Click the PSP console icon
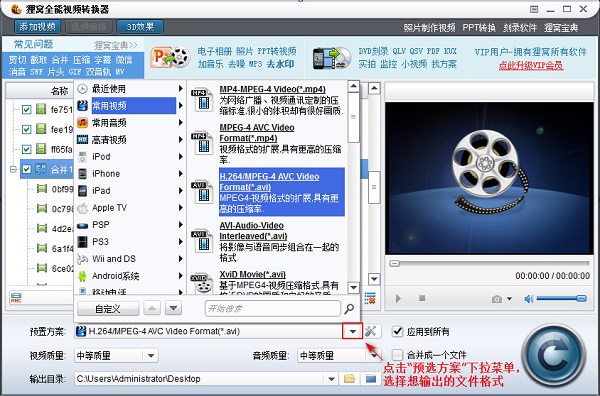This screenshot has height=396, width=600. (x=83, y=225)
